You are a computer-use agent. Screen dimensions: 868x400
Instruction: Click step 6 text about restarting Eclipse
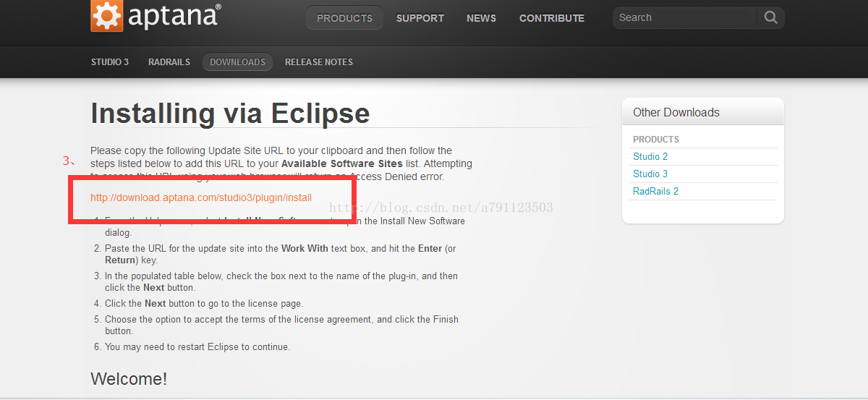click(x=197, y=347)
